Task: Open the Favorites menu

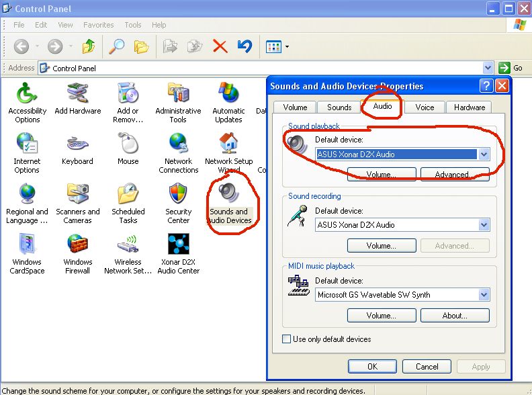Action: click(98, 25)
